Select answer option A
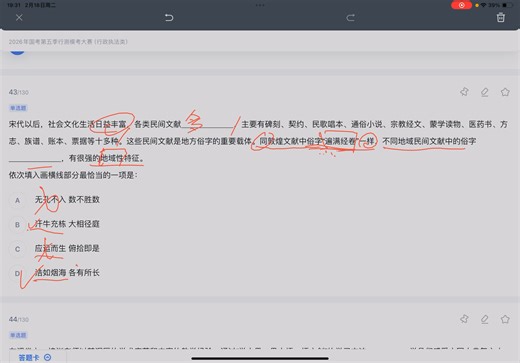This screenshot has width=520, height=363. 17,200
